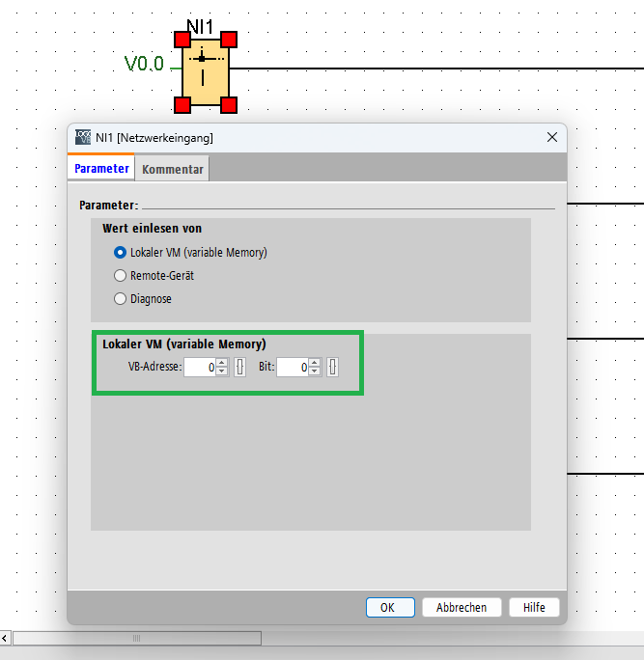Click the NI1 block name label

pyautogui.click(x=200, y=27)
